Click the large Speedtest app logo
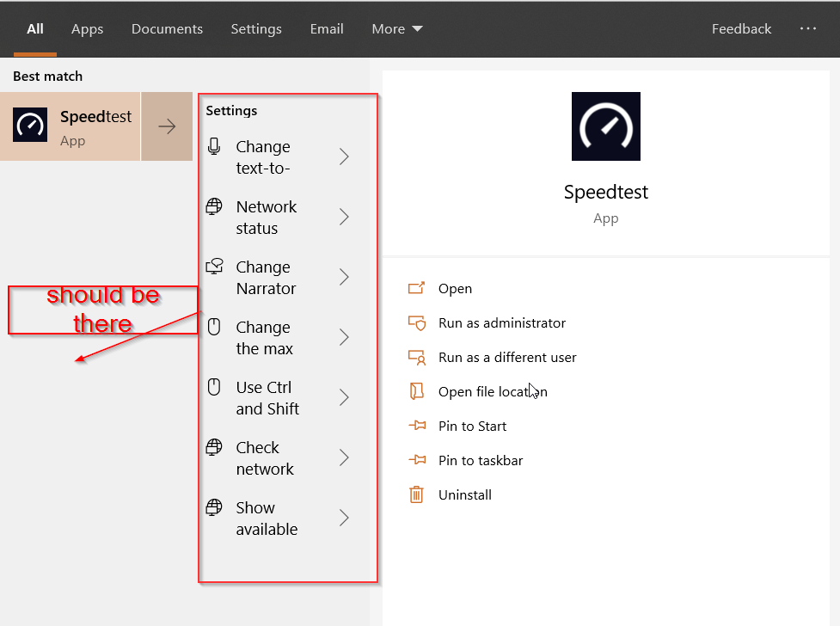This screenshot has height=626, width=840. 606,126
